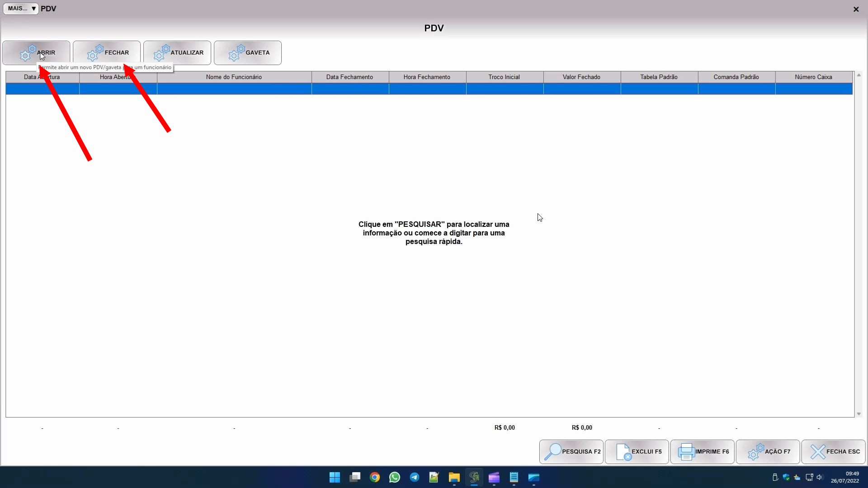Click the ATUALIZAR gear button
The width and height of the screenshot is (868, 488).
pyautogui.click(x=177, y=52)
